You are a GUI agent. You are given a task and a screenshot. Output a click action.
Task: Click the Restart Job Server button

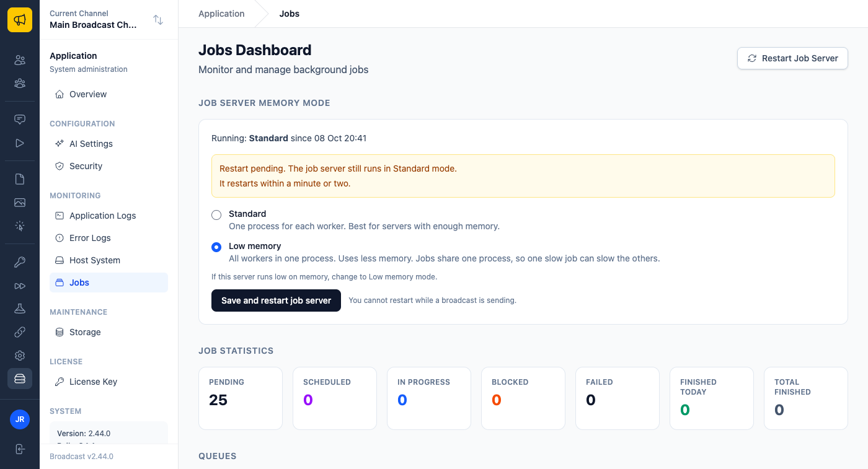tap(792, 58)
